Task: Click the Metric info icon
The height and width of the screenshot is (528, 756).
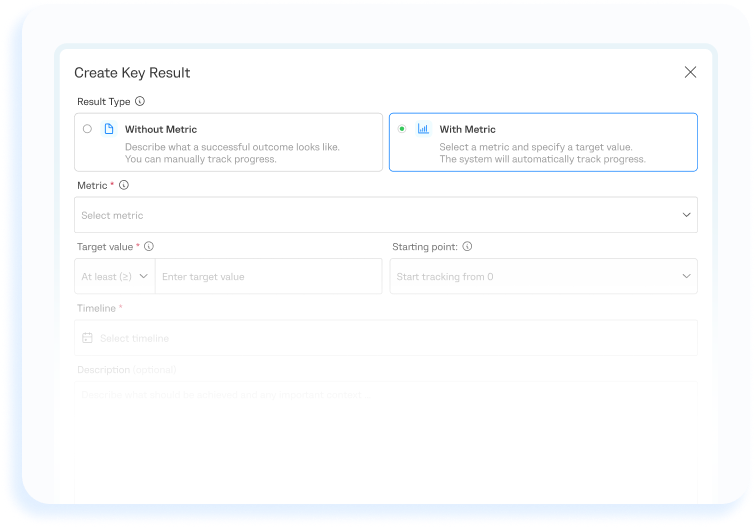Action: pos(124,185)
